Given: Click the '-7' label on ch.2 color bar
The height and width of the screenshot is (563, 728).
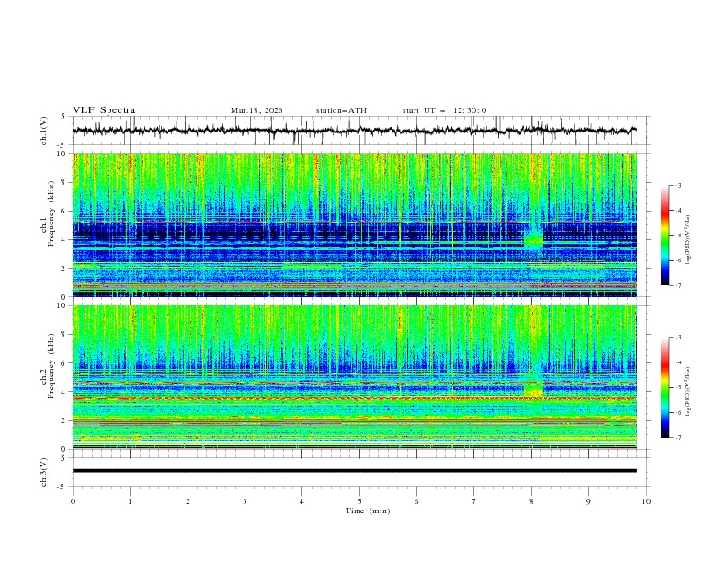Looking at the screenshot, I should click(677, 438).
